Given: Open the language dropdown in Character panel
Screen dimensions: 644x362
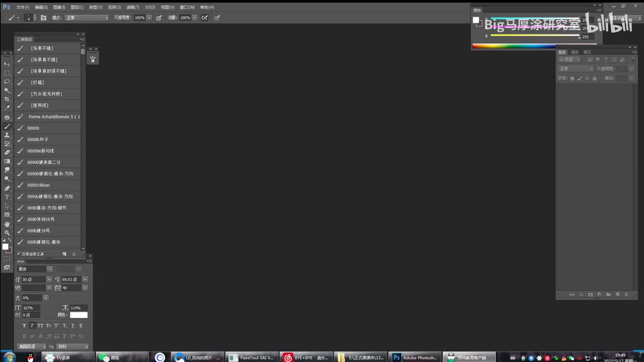Looking at the screenshot, I should click(x=32, y=346).
